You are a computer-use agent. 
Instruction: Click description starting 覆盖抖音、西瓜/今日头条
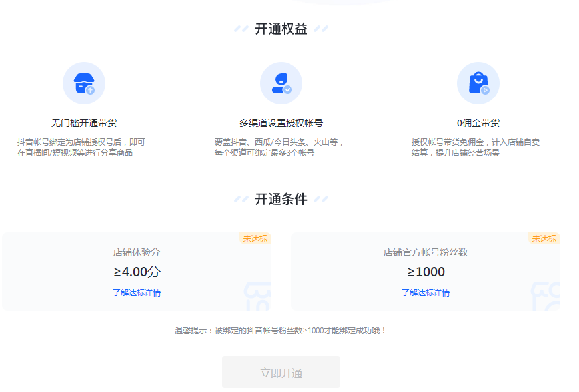(x=279, y=148)
